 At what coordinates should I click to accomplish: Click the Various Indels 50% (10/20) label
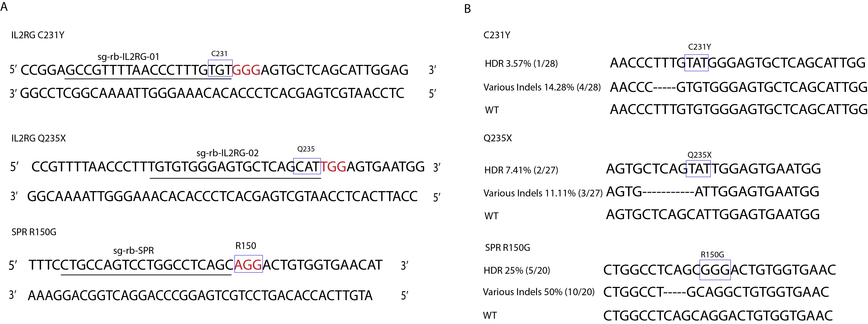click(538, 292)
